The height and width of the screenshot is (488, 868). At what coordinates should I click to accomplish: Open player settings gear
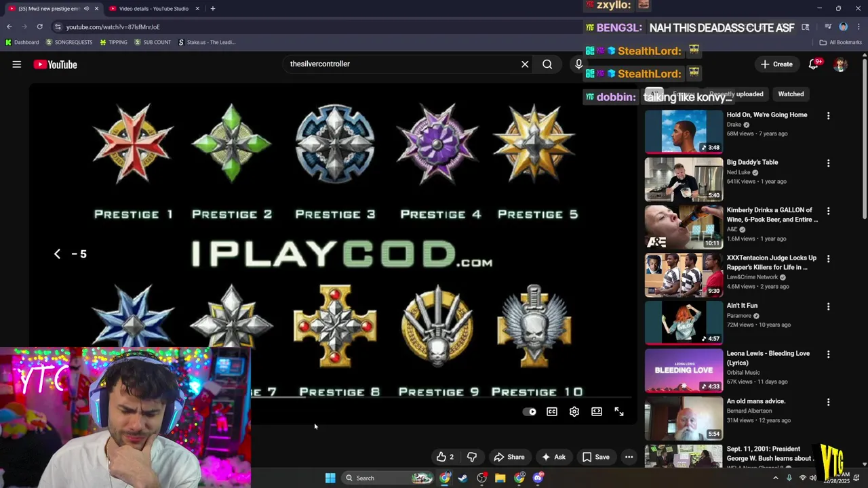(574, 411)
